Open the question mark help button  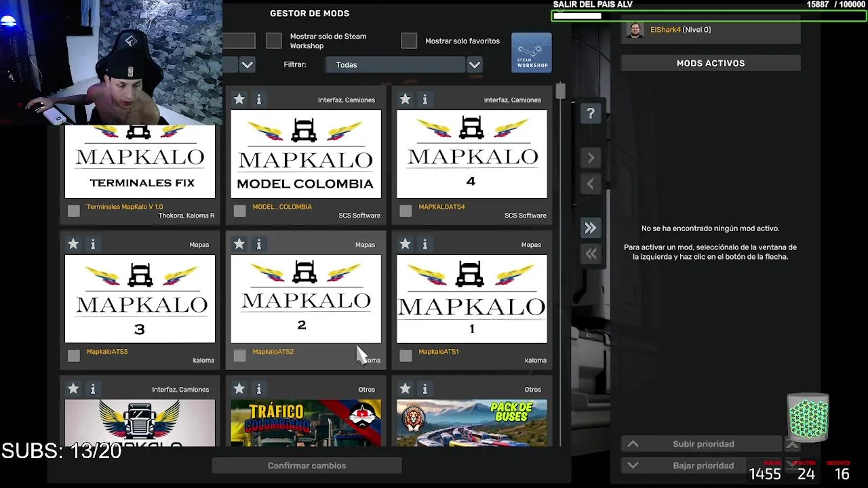[x=591, y=114]
